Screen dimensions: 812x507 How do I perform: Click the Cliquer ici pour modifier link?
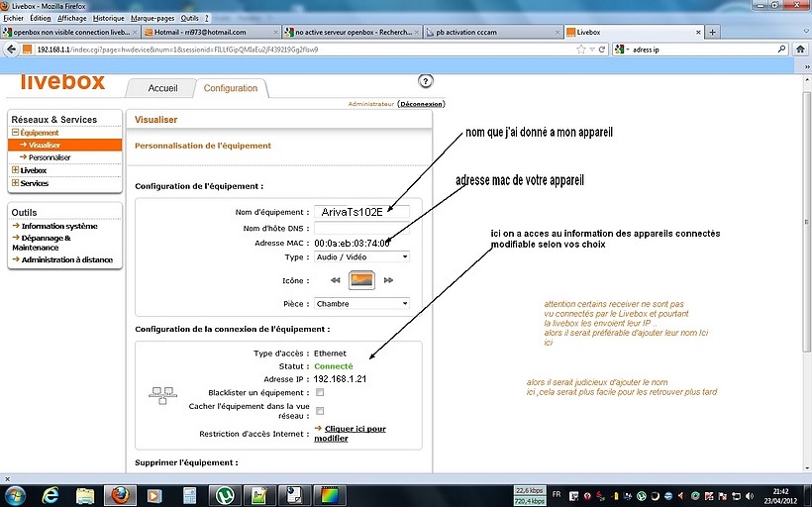click(350, 433)
